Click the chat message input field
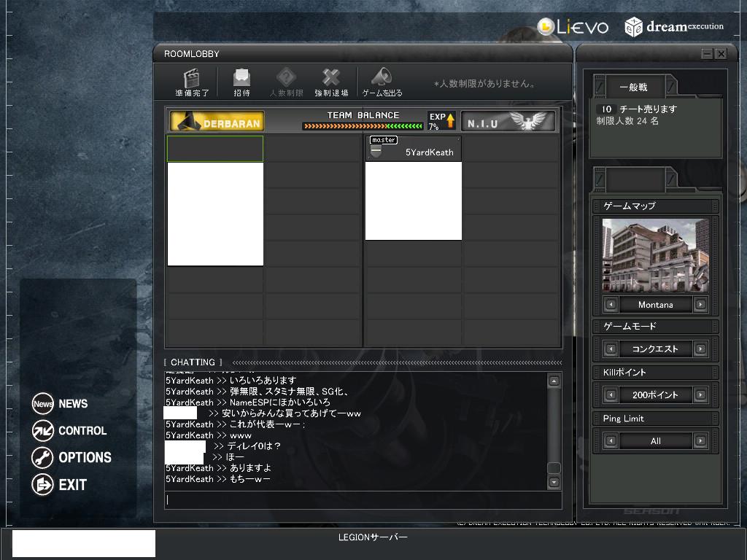 [363, 500]
